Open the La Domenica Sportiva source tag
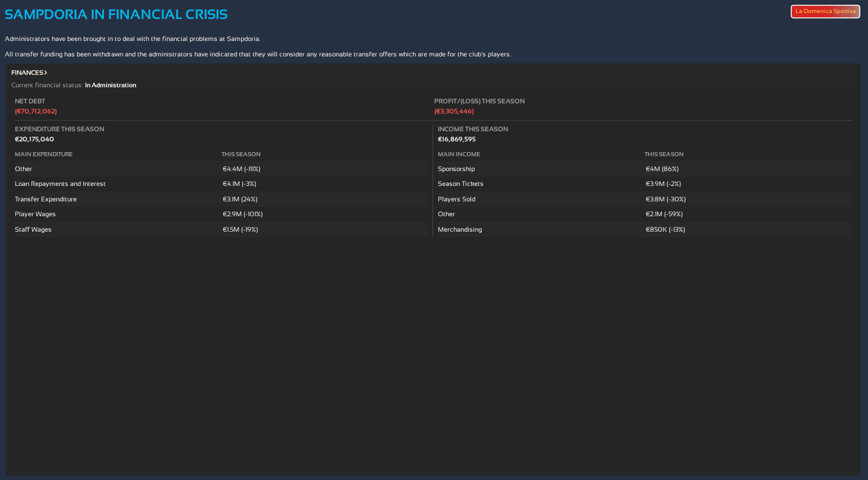Viewport: 868px width, 480px height. point(825,11)
